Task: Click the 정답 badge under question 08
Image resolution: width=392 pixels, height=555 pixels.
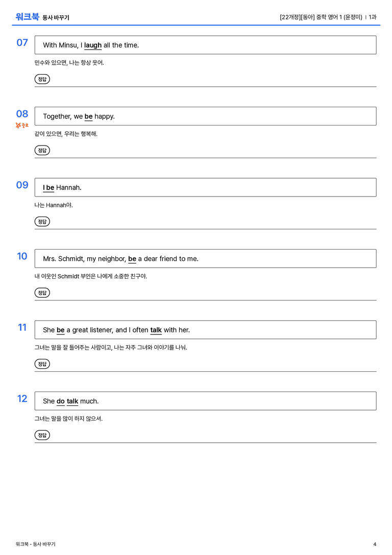Action: [x=42, y=150]
